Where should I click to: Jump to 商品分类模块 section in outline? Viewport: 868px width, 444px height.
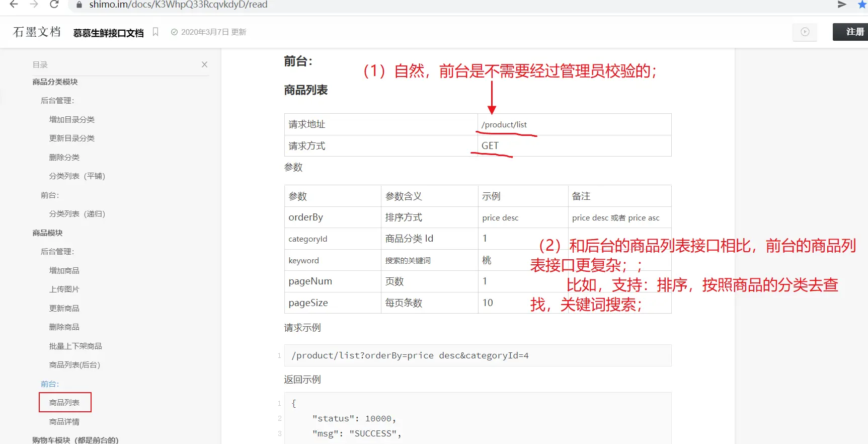click(55, 82)
